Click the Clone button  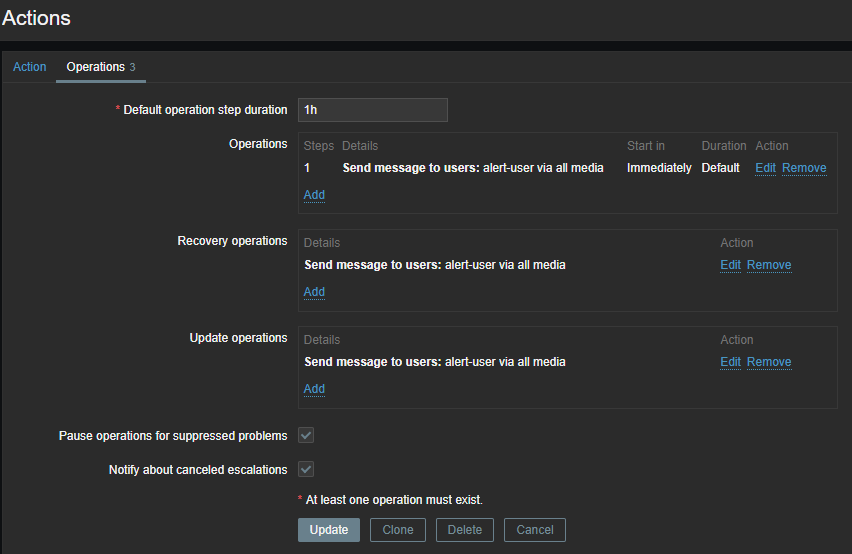click(x=398, y=530)
